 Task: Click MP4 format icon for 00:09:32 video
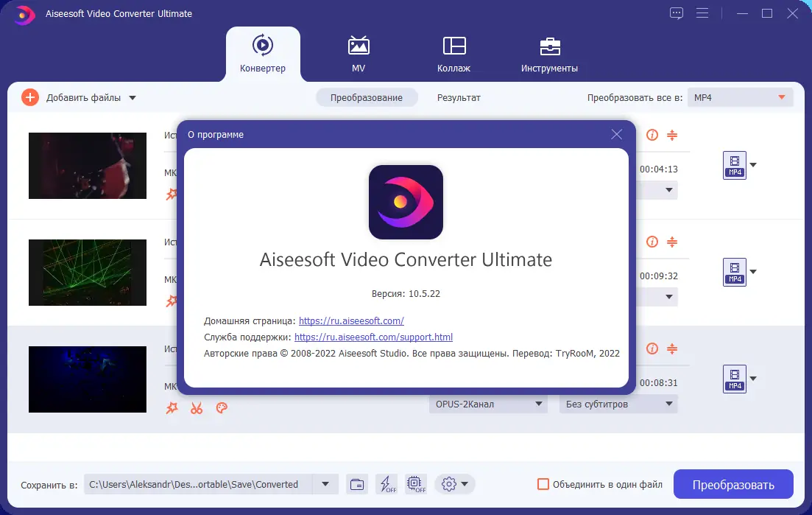(734, 272)
